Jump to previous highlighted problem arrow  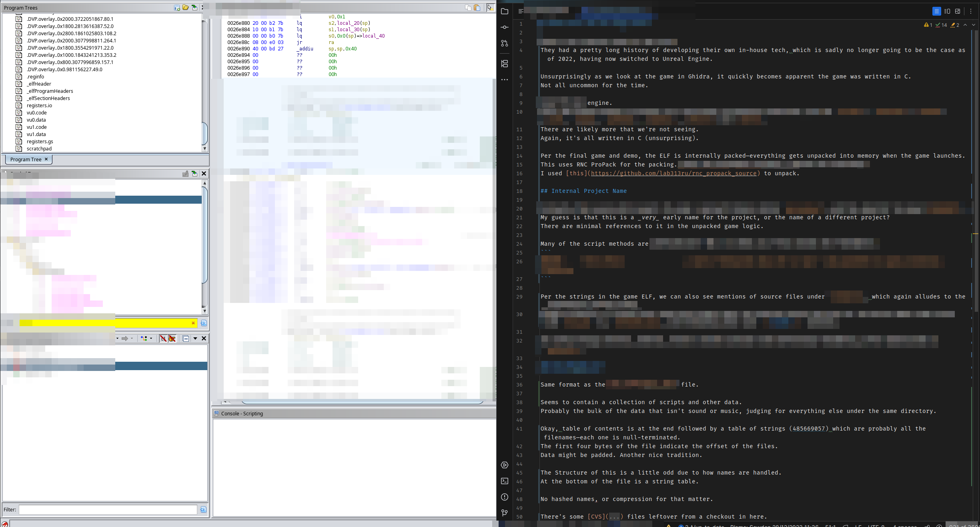click(965, 25)
